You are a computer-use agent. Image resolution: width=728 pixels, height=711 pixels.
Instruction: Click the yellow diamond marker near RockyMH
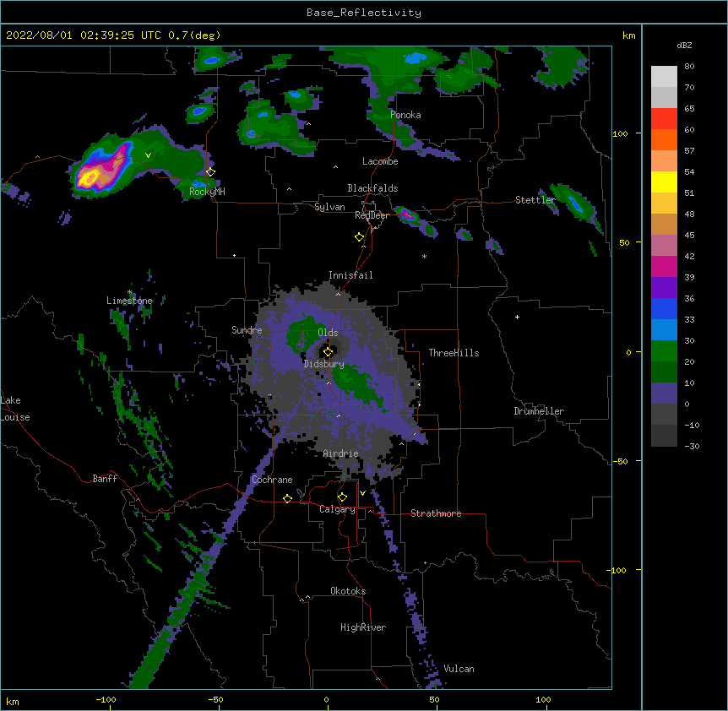click(x=210, y=172)
